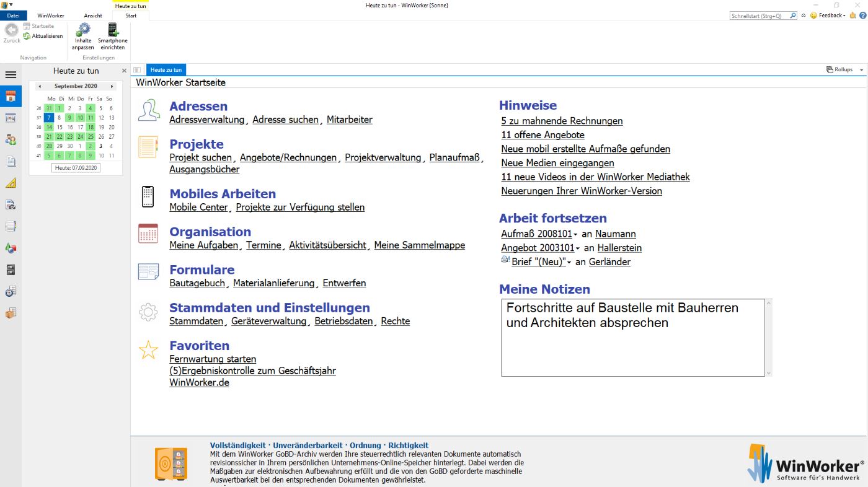The height and width of the screenshot is (487, 868).
Task: Open the hamburger menu in the left sidebar
Action: click(x=11, y=75)
